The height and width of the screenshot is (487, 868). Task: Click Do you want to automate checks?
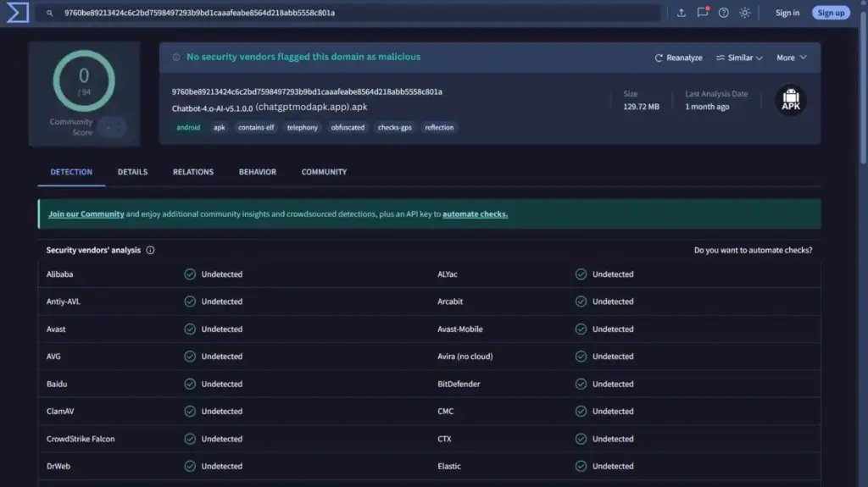(x=754, y=250)
